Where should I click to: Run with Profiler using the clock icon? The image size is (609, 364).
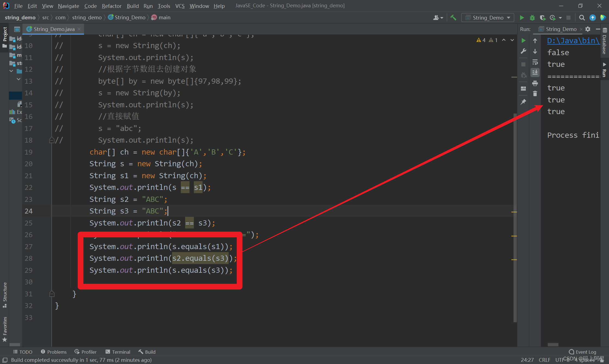[552, 17]
